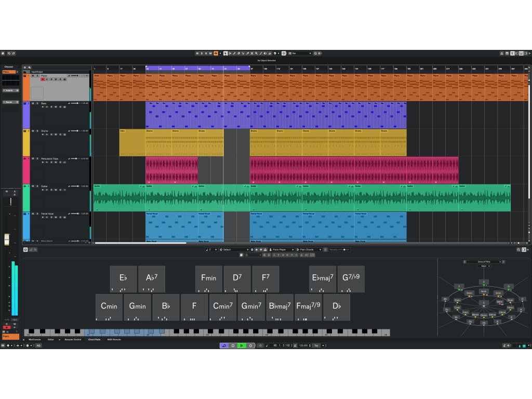Activate the purple Cycle loop button
Viewport: 532px width, 399px height.
[224, 345]
